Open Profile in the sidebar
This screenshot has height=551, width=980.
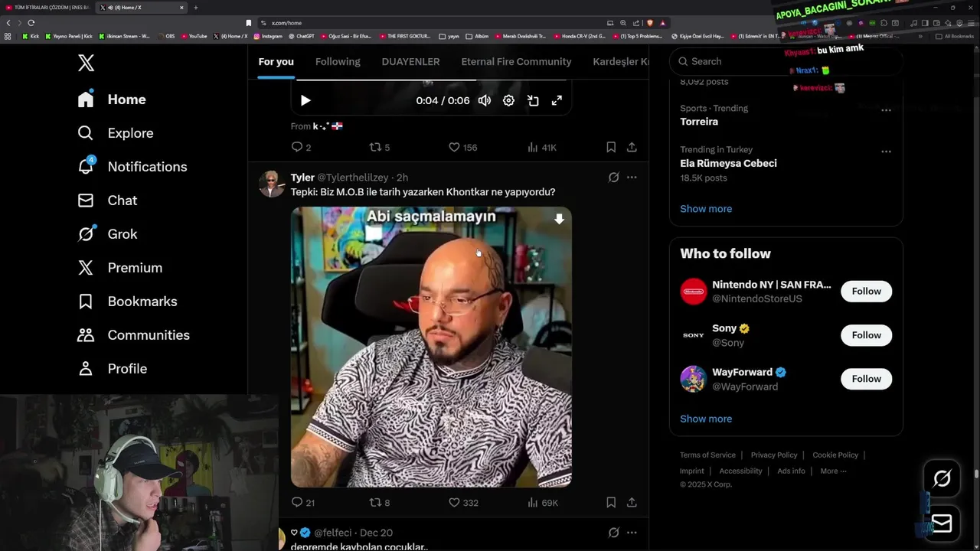(x=112, y=369)
